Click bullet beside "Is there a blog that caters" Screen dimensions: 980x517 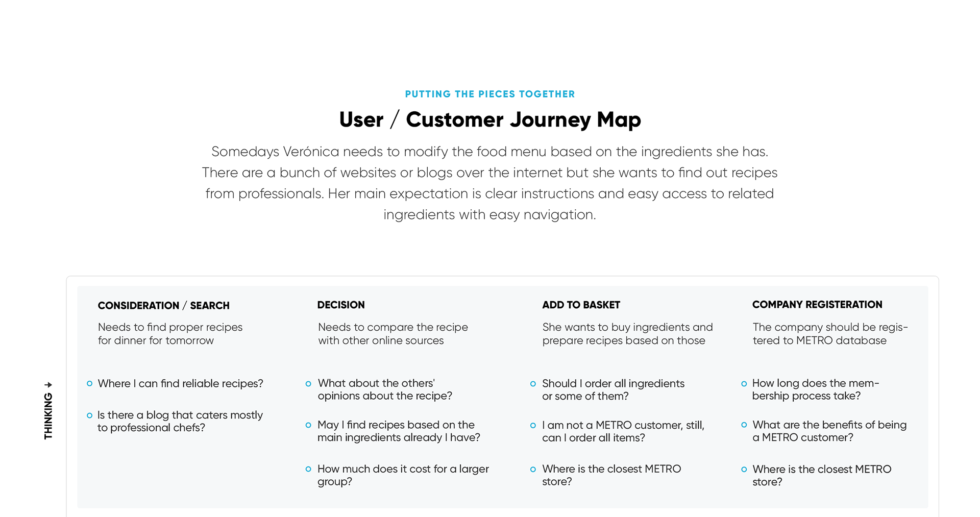tap(90, 415)
